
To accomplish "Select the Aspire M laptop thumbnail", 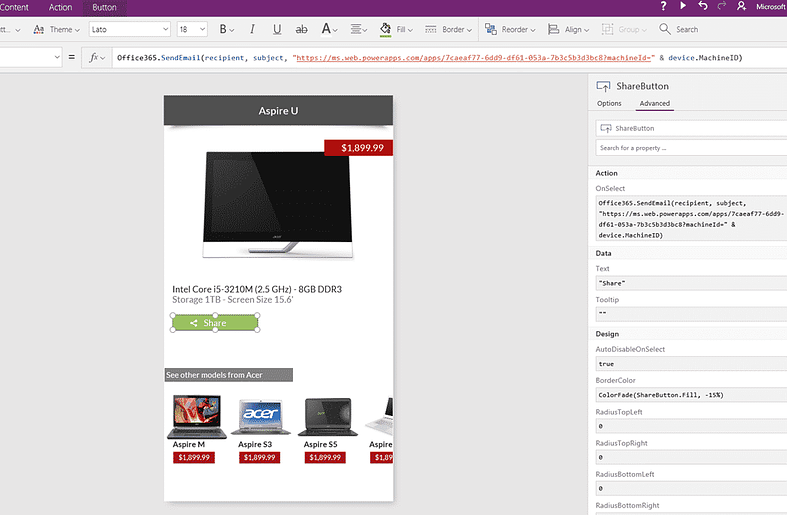I will [197, 416].
